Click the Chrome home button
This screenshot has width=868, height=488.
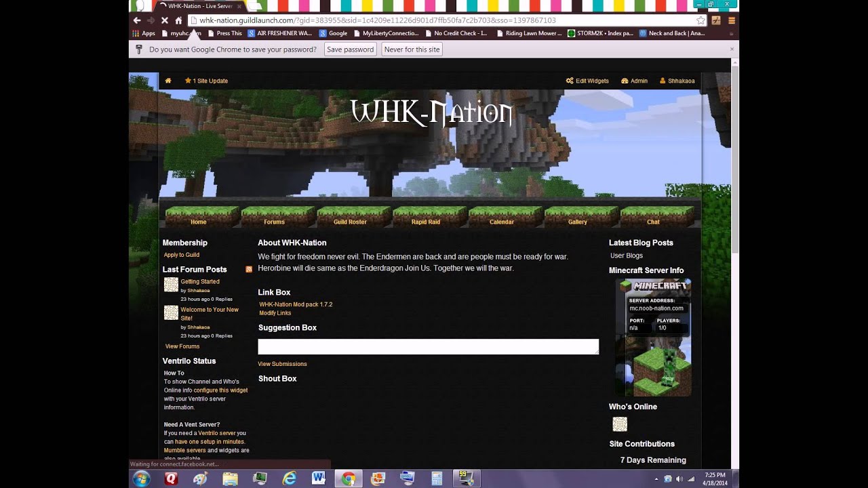point(178,20)
